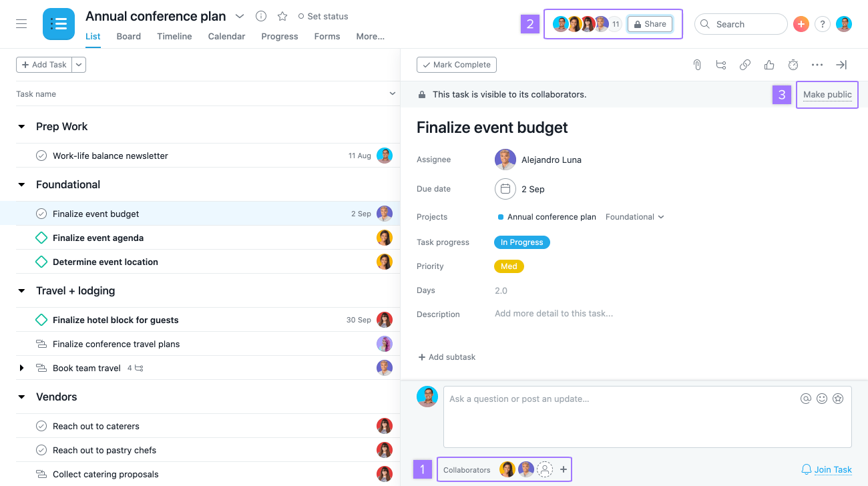Toggle completion circle for Reach out to caterers
This screenshot has width=868, height=486.
point(41,426)
